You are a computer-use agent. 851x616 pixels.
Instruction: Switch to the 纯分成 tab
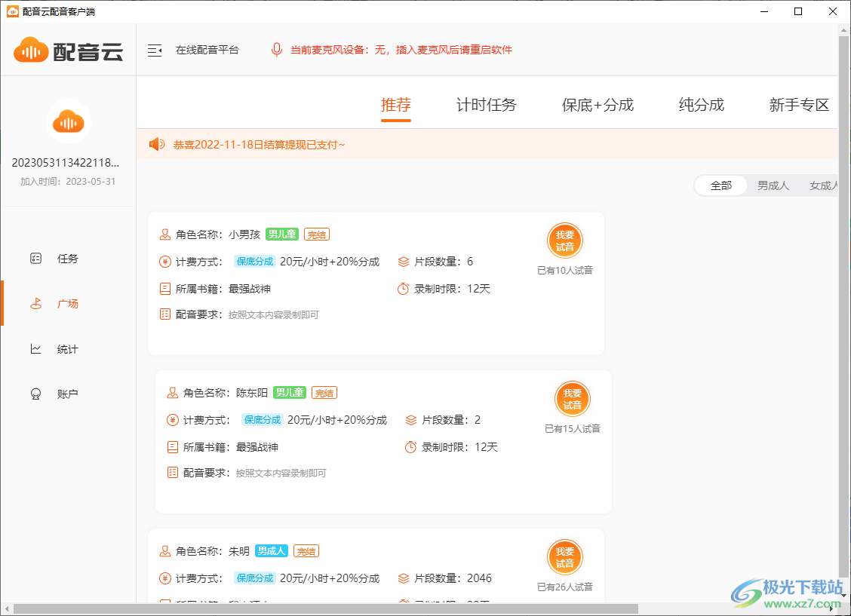[x=702, y=105]
